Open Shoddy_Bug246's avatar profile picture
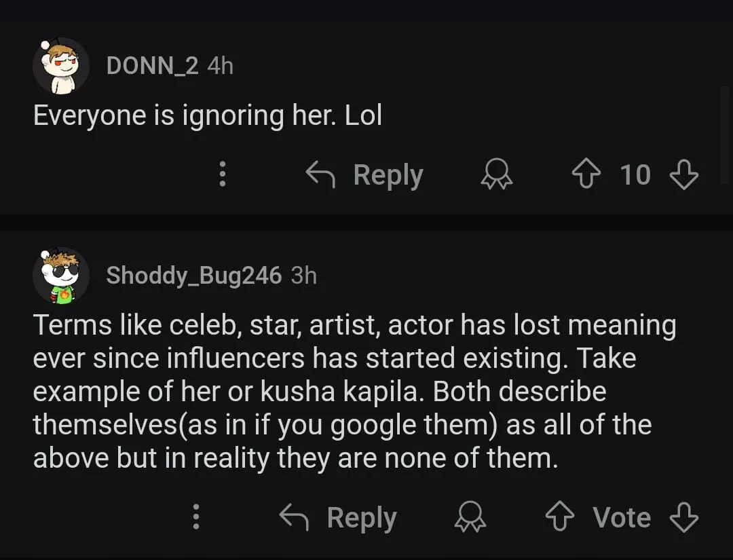Viewport: 733px width, 560px height. (x=61, y=276)
